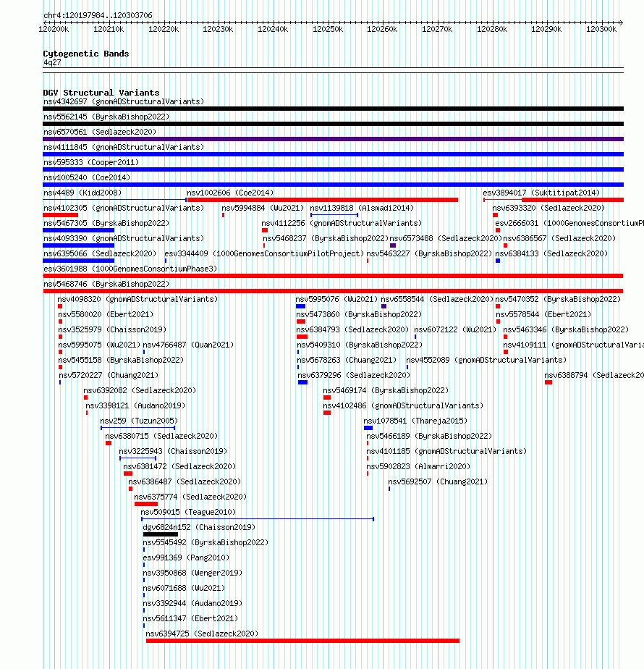The height and width of the screenshot is (669, 644).
Task: Click nsv4111845 gnomADStructuralVariants label
Action: pyautogui.click(x=124, y=147)
